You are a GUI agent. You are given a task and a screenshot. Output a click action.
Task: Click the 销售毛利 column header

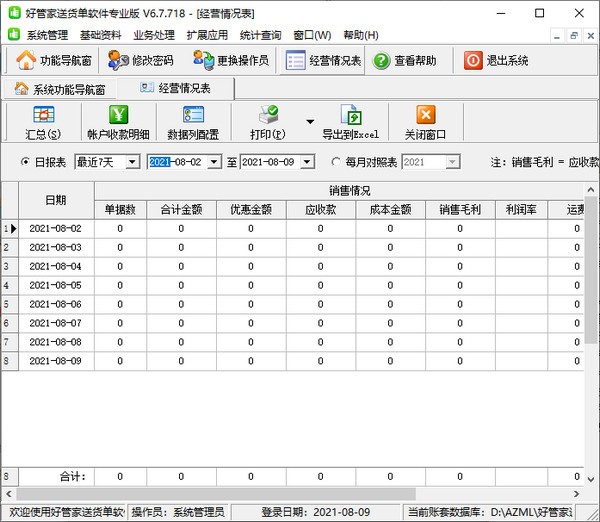click(x=460, y=209)
